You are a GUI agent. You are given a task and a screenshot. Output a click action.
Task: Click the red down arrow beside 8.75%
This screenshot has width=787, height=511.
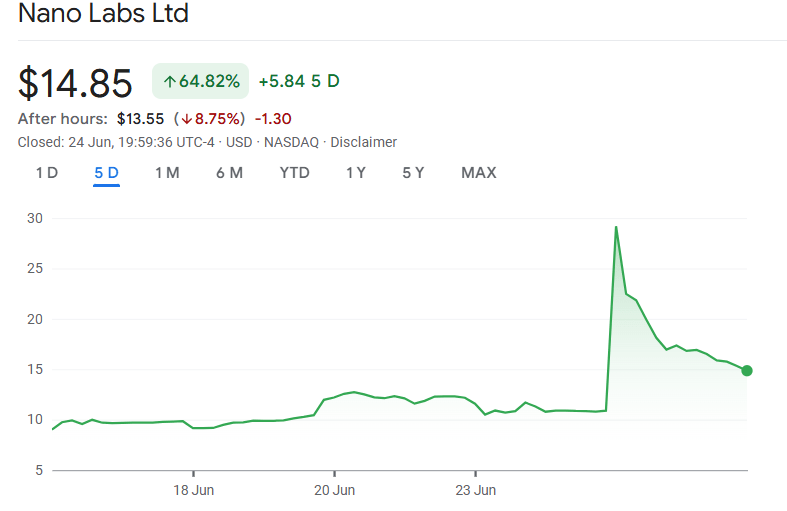click(187, 119)
